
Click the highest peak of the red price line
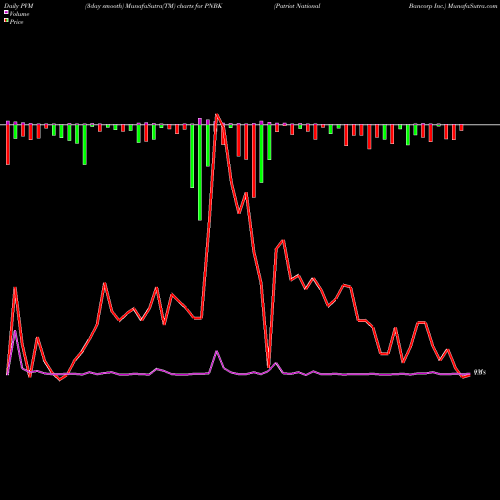pyautogui.click(x=217, y=115)
